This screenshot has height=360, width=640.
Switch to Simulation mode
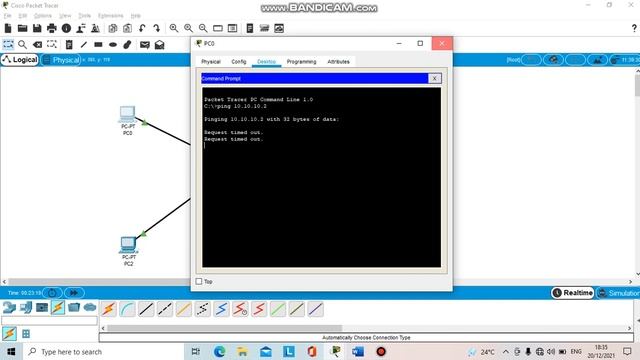[x=618, y=293]
